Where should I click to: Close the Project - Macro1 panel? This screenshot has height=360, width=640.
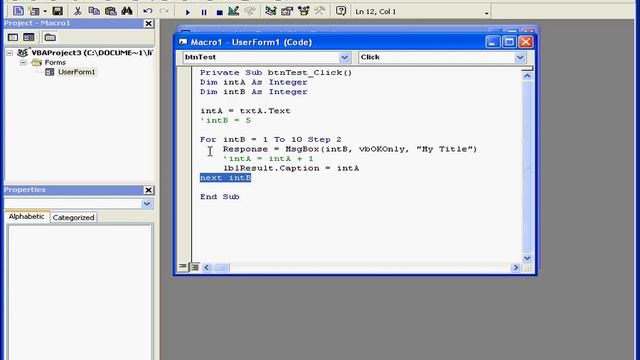point(149,24)
